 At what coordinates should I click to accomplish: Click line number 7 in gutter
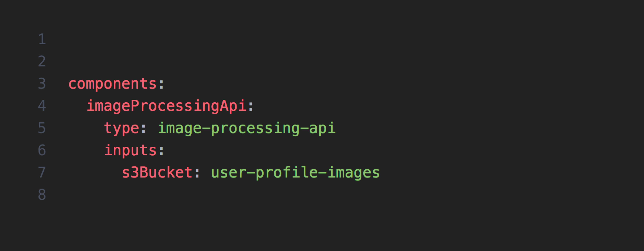pos(42,173)
